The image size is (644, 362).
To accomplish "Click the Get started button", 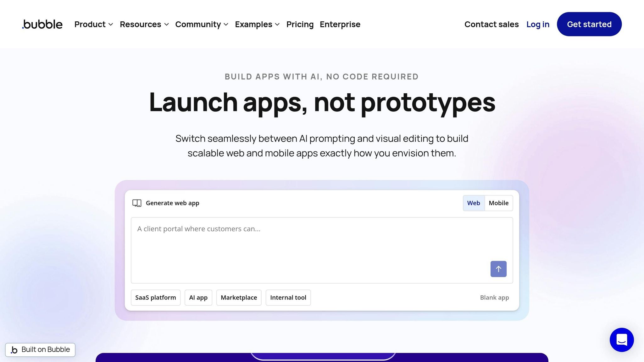I will (589, 24).
